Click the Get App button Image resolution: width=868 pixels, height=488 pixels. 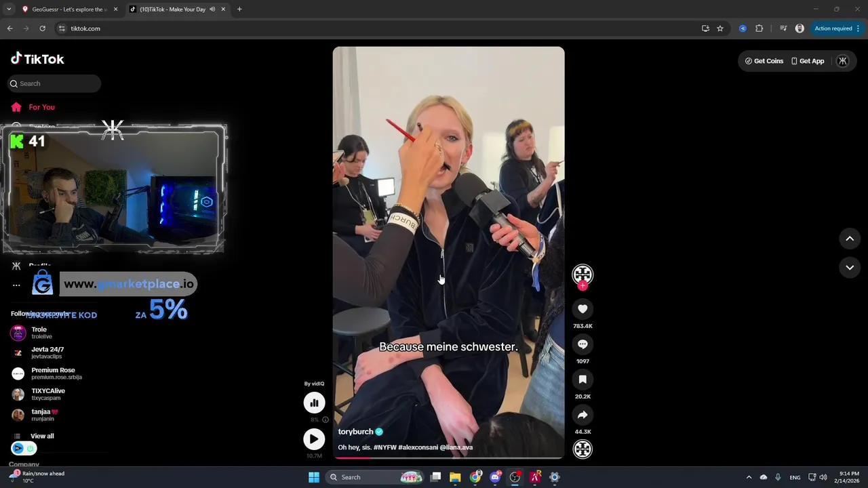808,61
